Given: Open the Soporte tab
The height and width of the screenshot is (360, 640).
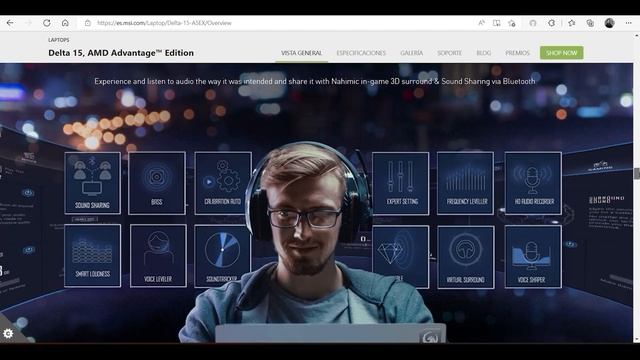Looking at the screenshot, I should tap(449, 53).
